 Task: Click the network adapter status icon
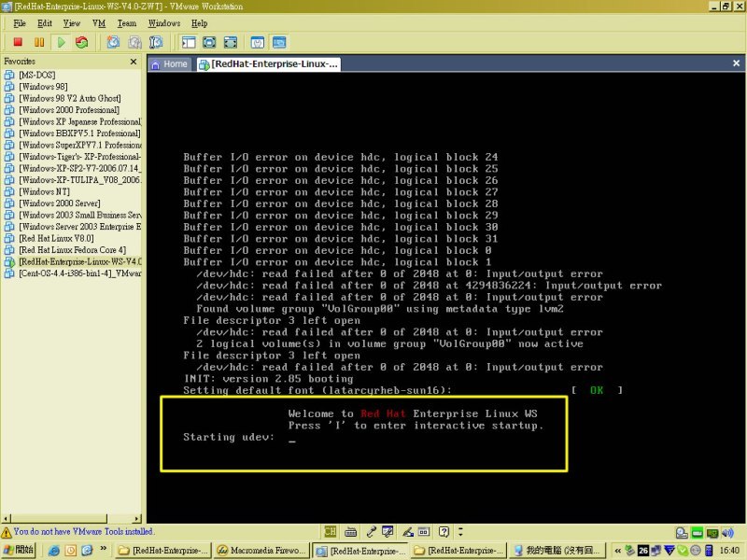[x=712, y=532]
